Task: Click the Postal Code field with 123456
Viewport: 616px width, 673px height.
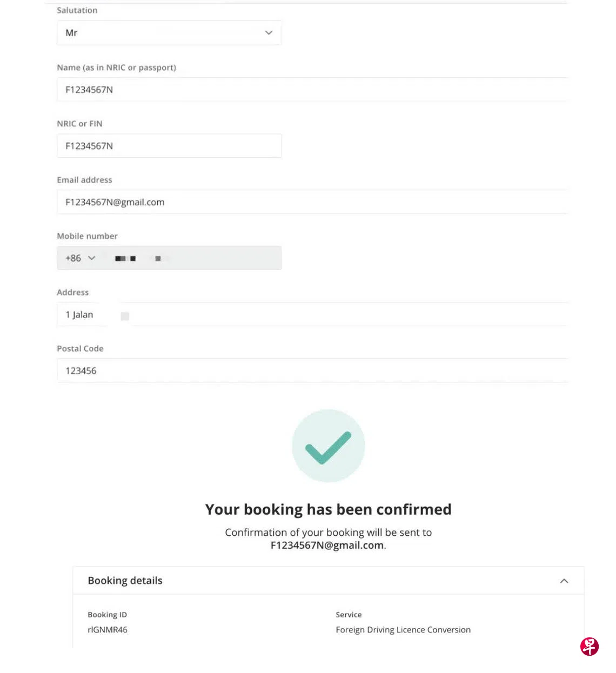Action: click(x=312, y=371)
